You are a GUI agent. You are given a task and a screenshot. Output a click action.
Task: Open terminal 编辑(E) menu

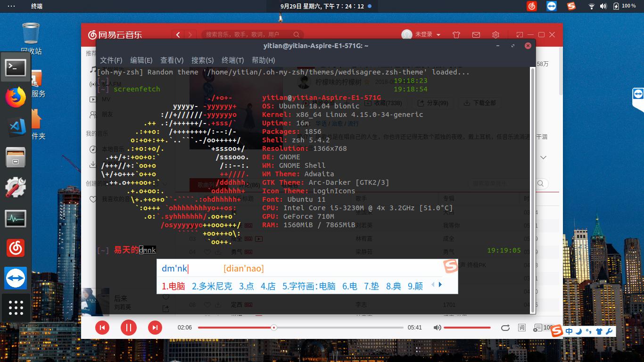(x=141, y=60)
